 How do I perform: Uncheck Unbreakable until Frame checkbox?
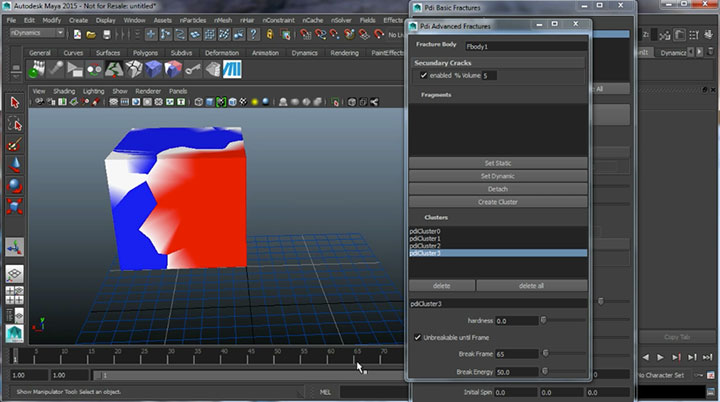pyautogui.click(x=417, y=337)
